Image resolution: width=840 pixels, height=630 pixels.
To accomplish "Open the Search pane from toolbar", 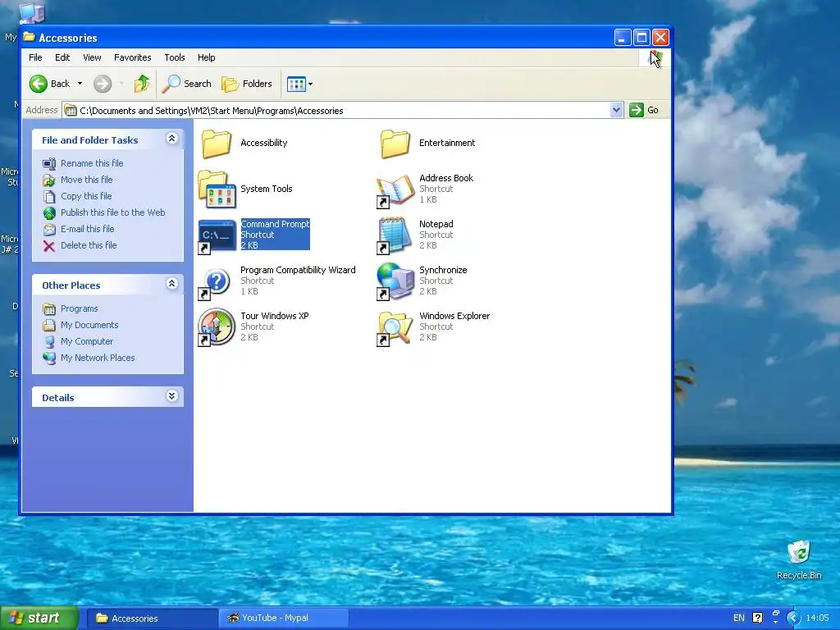I will pos(187,84).
